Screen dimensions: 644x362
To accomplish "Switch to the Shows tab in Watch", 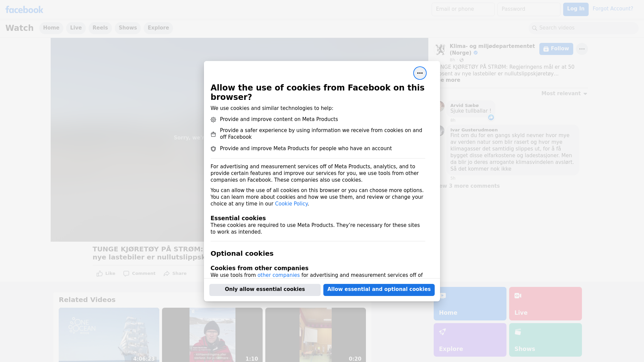I will [x=127, y=28].
